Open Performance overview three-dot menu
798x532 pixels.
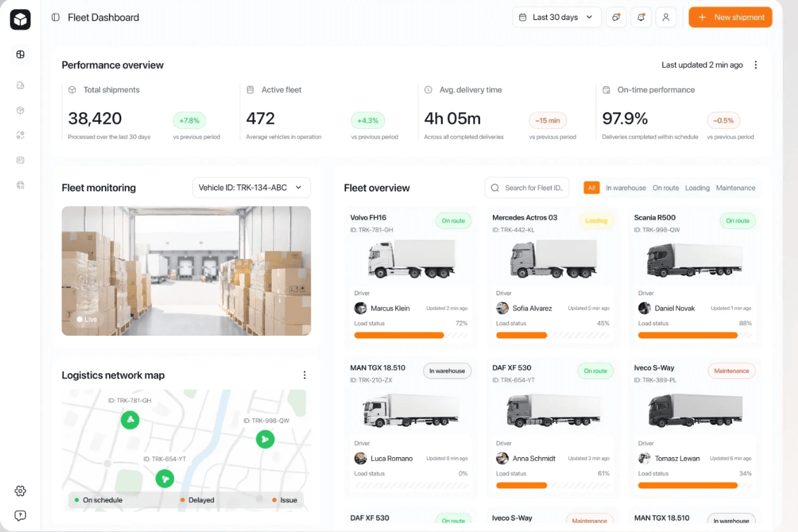[x=755, y=65]
